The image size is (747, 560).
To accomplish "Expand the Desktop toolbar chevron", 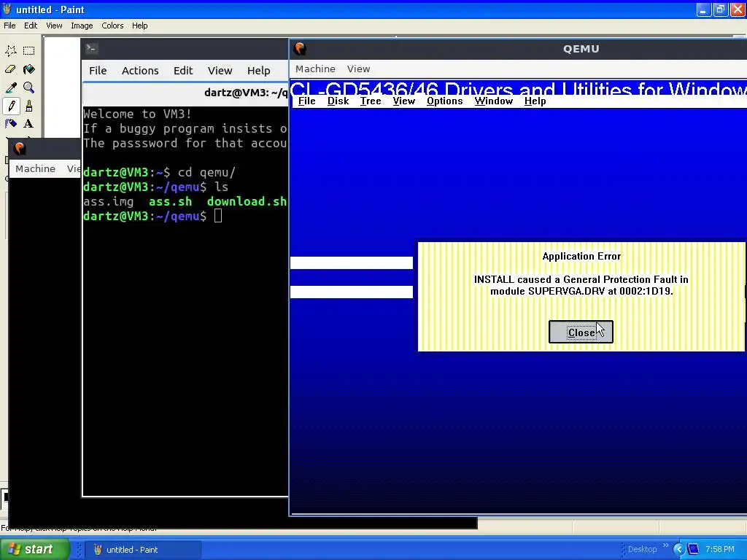I will click(665, 545).
